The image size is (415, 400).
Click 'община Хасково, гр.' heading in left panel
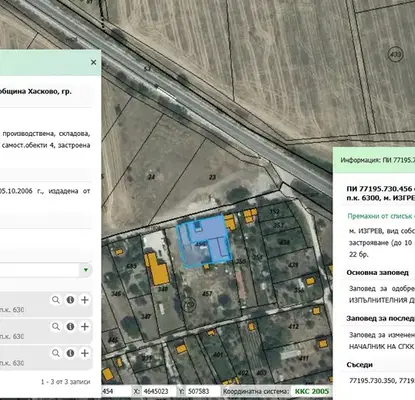(36, 91)
